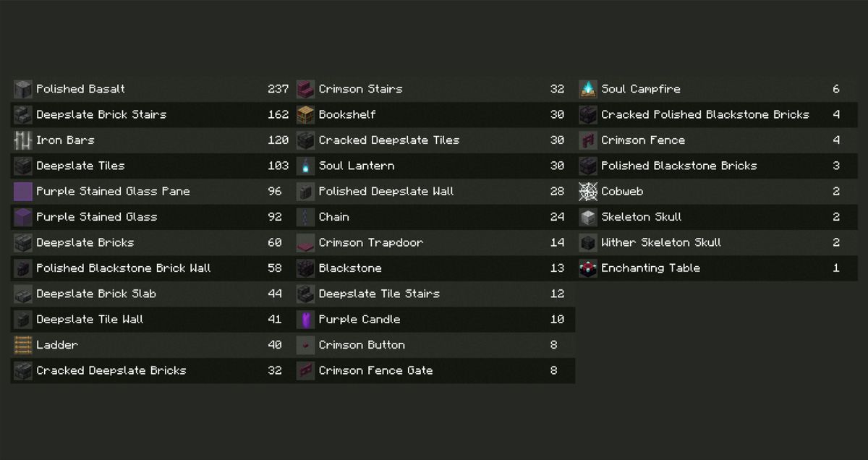Click the Crimson Stairs icon
Viewport: 868px width, 460px height.
coord(306,89)
